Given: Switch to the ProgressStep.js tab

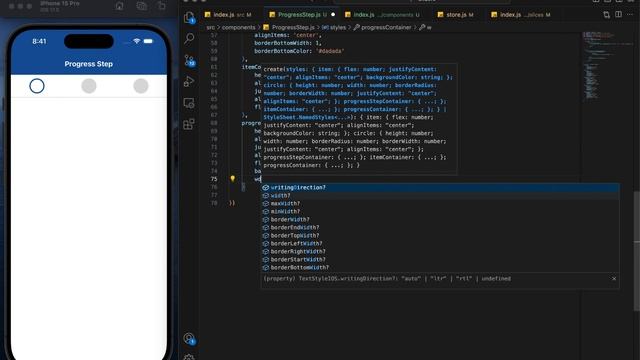Looking at the screenshot, I should click(x=302, y=15).
